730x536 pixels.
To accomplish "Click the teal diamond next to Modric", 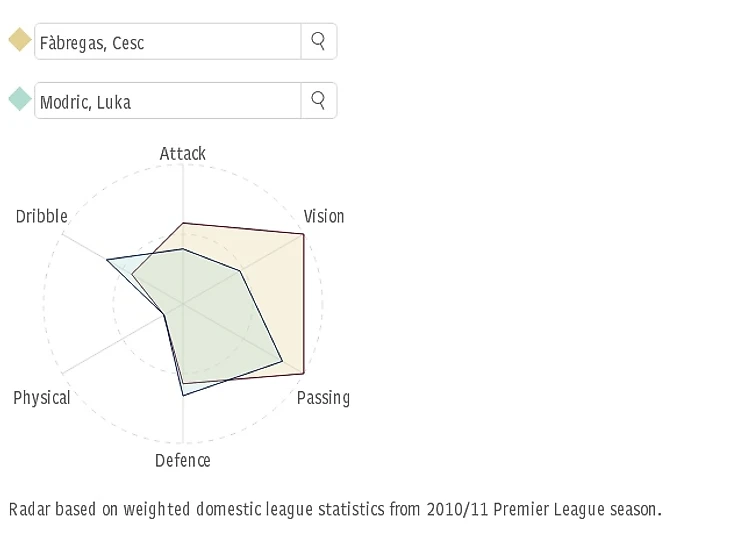I will (19, 100).
